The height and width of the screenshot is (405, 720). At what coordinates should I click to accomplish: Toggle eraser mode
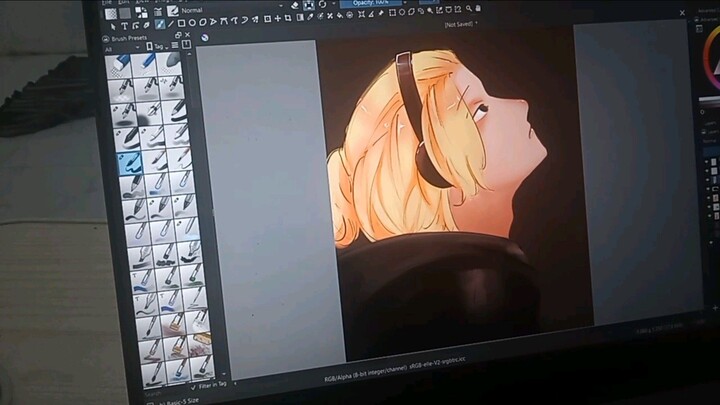point(295,6)
